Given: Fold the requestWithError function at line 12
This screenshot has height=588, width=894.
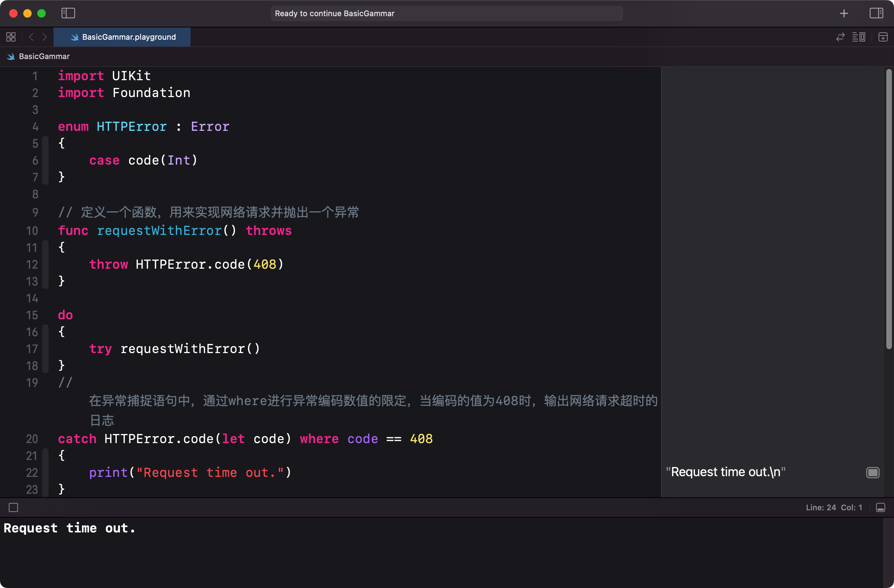Looking at the screenshot, I should coord(45,264).
